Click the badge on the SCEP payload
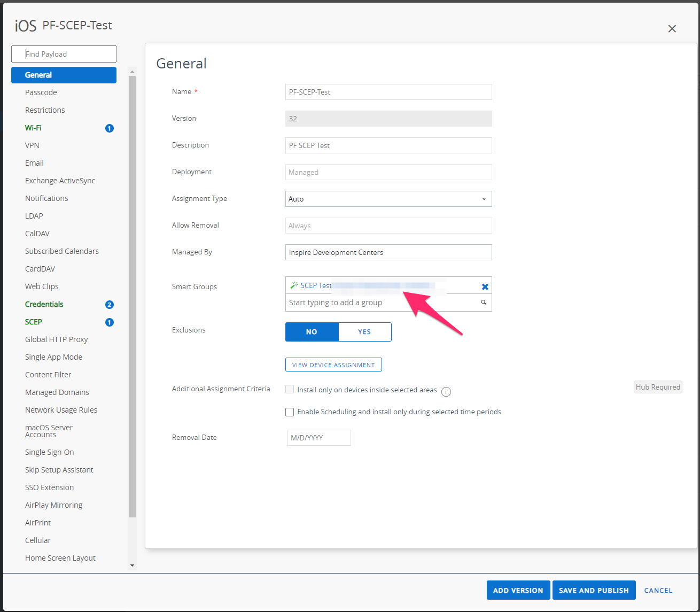This screenshot has height=612, width=700. click(109, 322)
